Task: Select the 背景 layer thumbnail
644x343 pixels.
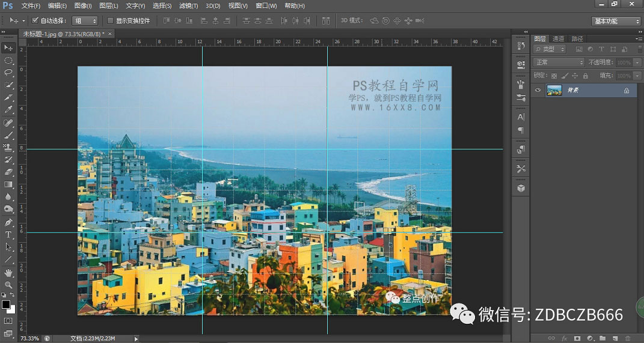Action: point(554,90)
